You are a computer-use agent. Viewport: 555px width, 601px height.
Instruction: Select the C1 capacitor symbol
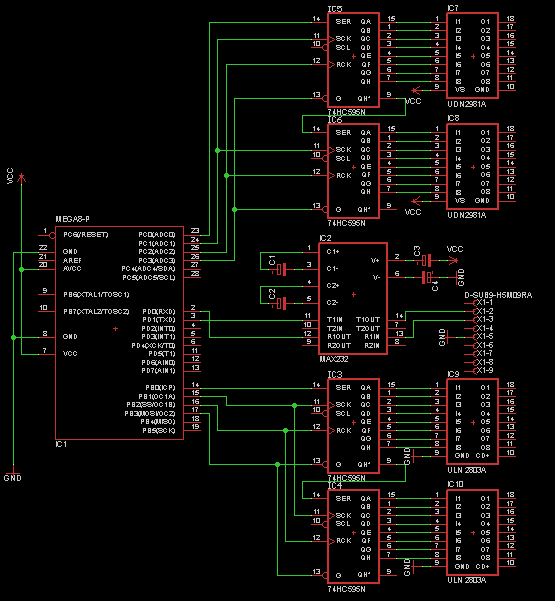click(282, 269)
